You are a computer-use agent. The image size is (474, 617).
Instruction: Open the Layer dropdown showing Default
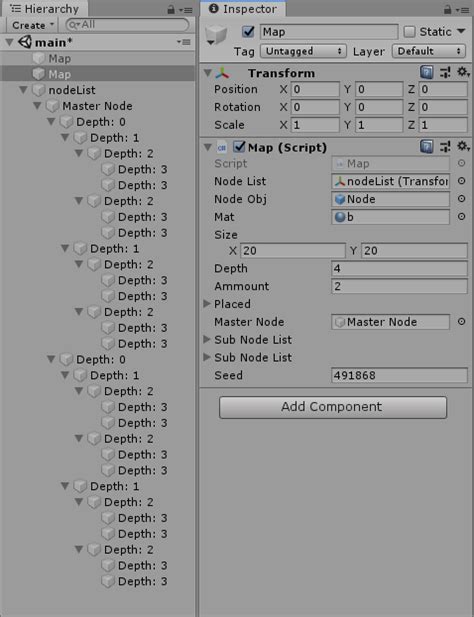[x=429, y=51]
